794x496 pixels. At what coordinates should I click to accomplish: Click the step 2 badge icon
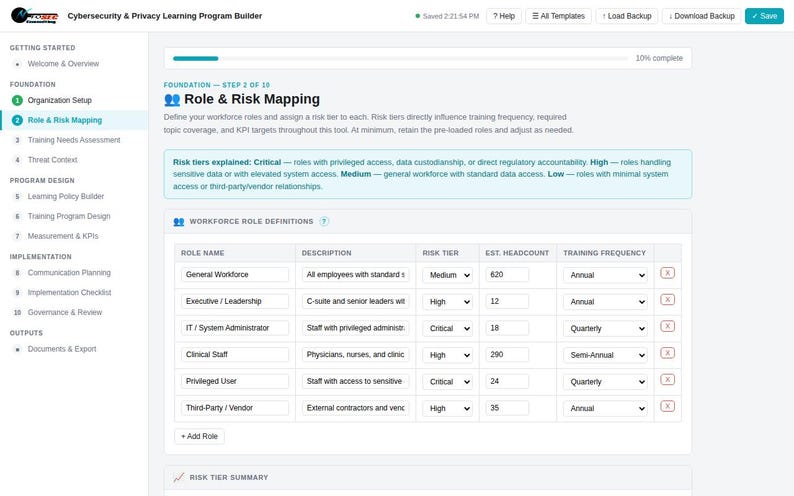click(x=17, y=120)
